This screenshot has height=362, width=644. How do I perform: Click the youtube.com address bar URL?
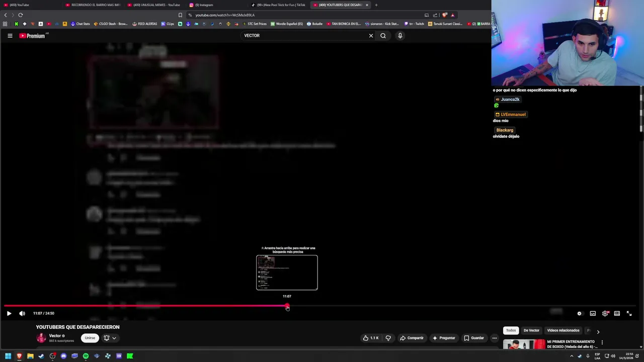225,15
